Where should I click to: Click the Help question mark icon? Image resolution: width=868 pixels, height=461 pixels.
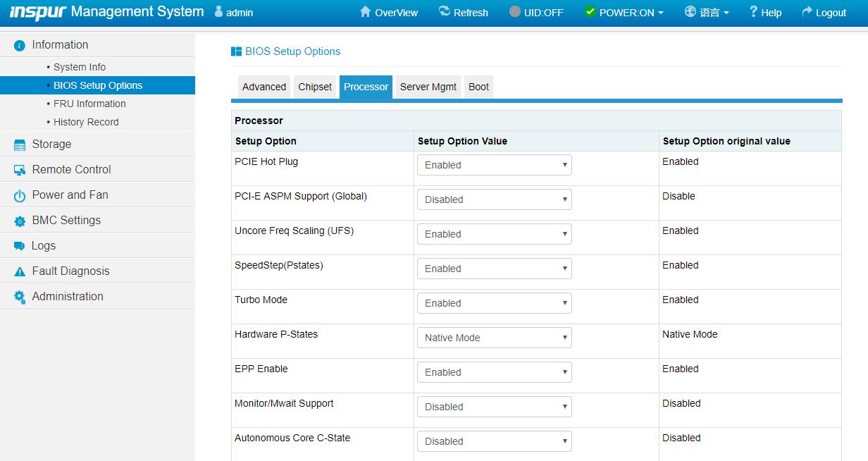click(753, 12)
